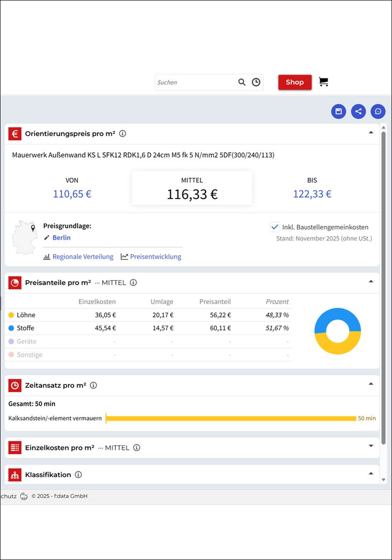Change the Berlin price region
The height and width of the screenshot is (560, 392).
tap(61, 238)
